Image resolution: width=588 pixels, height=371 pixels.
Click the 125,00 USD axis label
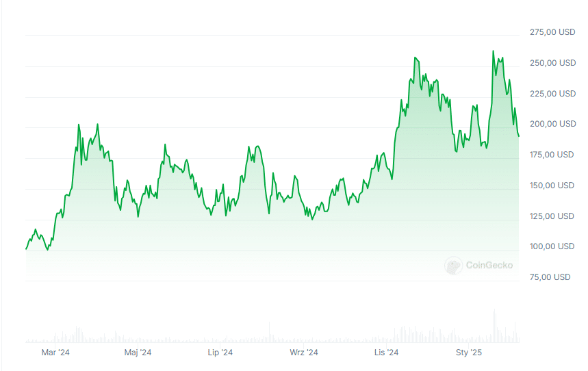(x=552, y=216)
